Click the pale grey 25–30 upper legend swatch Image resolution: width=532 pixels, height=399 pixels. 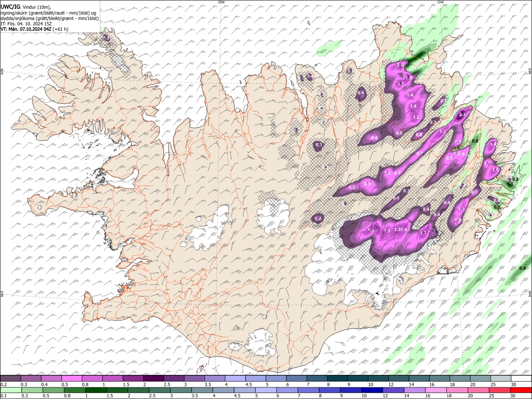coord(500,379)
